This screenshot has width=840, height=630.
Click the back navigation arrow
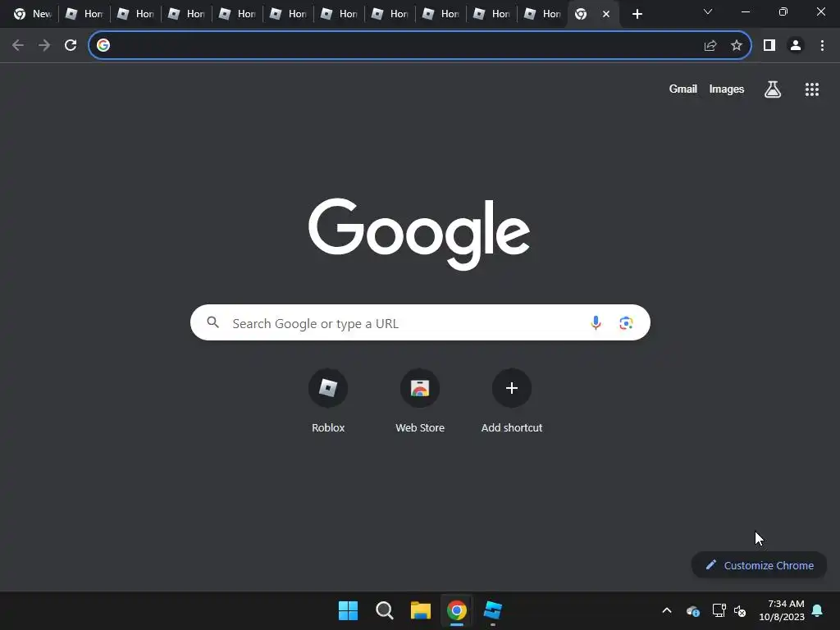(x=18, y=46)
